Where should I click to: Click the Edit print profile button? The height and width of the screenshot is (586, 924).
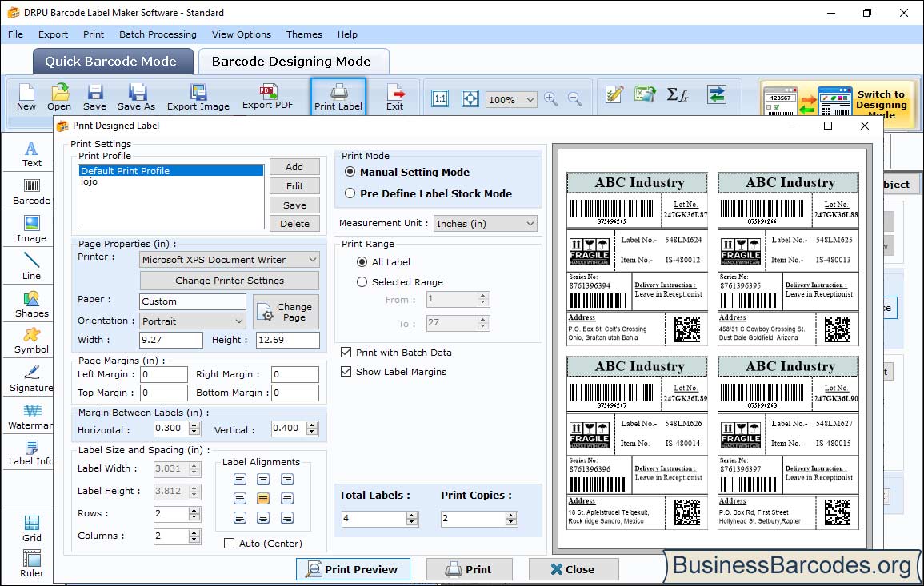coord(294,186)
